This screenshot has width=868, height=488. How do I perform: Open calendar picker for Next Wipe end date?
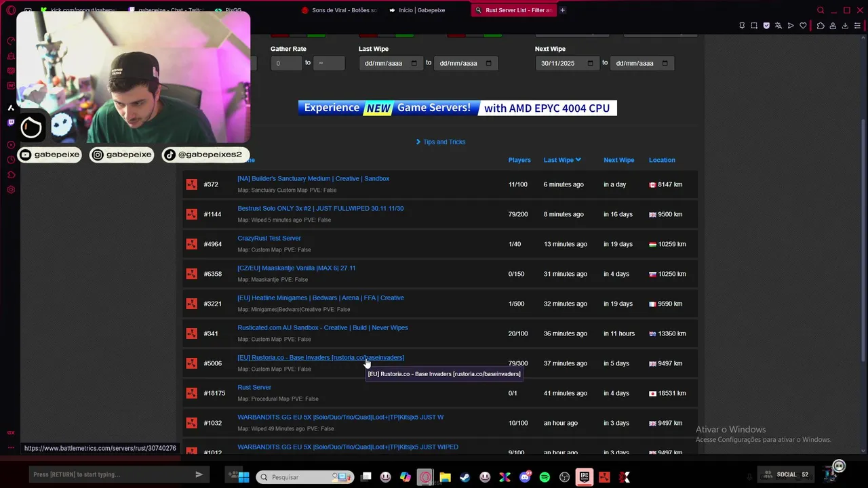665,63
